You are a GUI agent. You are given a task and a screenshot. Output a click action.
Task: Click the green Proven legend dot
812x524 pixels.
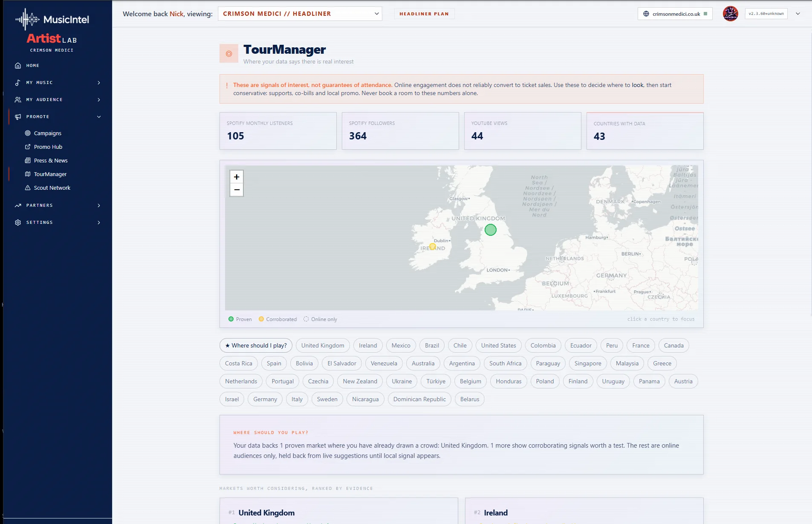(231, 319)
